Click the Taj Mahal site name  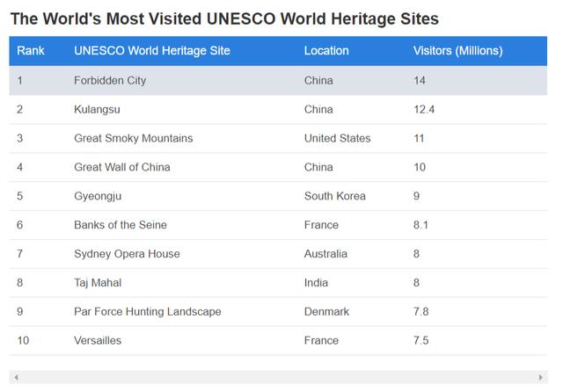[98, 283]
